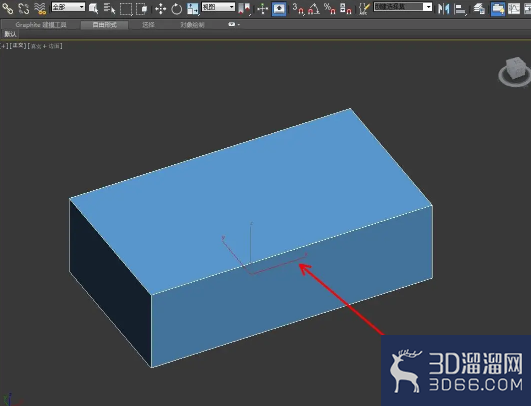Select the Select and Manipulate tool
531x406 pixels.
pyautogui.click(x=263, y=9)
